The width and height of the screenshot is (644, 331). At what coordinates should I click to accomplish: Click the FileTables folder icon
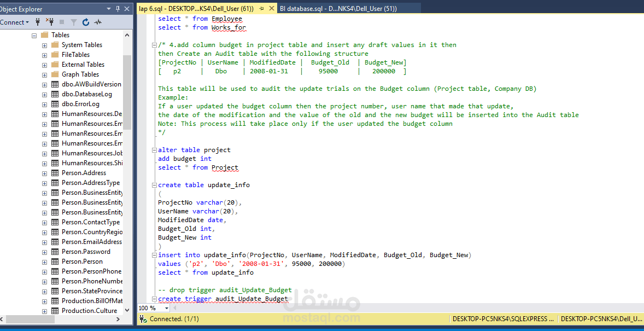(55, 55)
